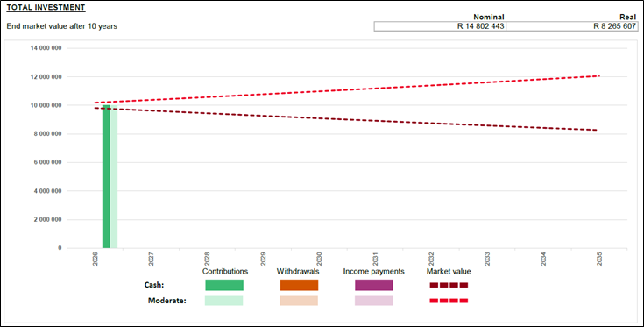The image size is (644, 327).
Task: Click the Real end market value field
Action: pos(572,26)
